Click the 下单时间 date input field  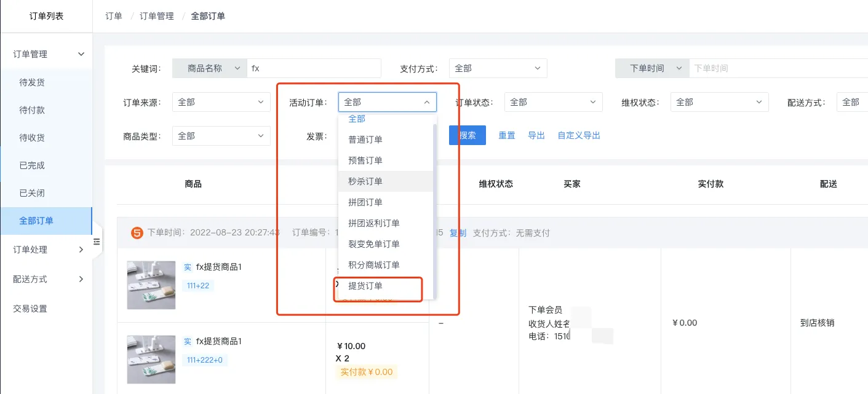(778, 68)
